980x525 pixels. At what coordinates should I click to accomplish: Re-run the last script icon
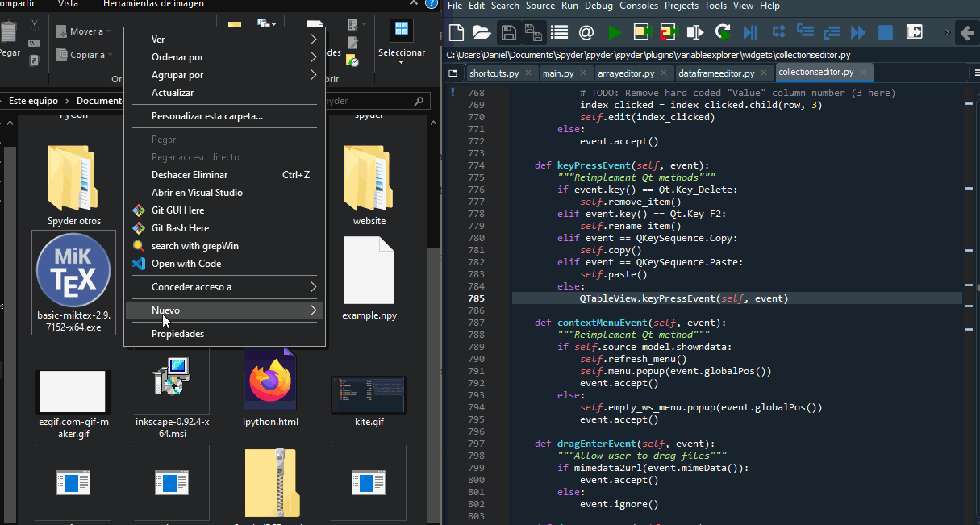click(723, 32)
